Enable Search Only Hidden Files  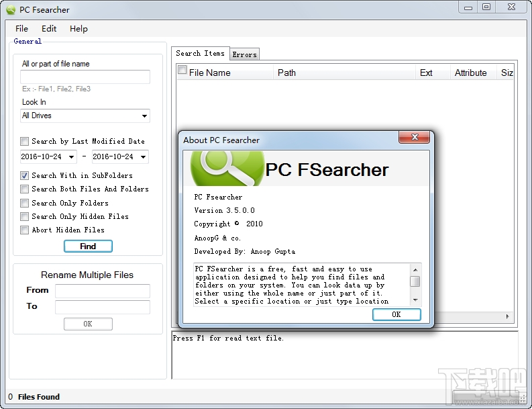click(24, 216)
